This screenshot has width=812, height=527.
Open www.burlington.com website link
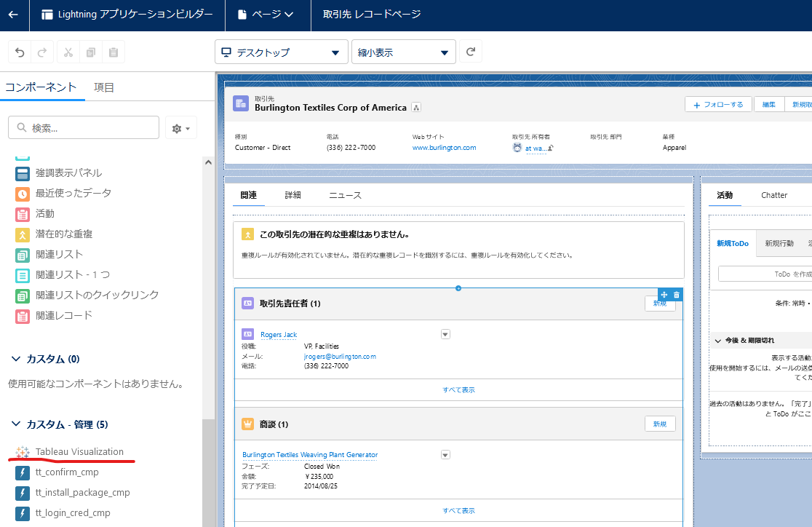pyautogui.click(x=444, y=147)
